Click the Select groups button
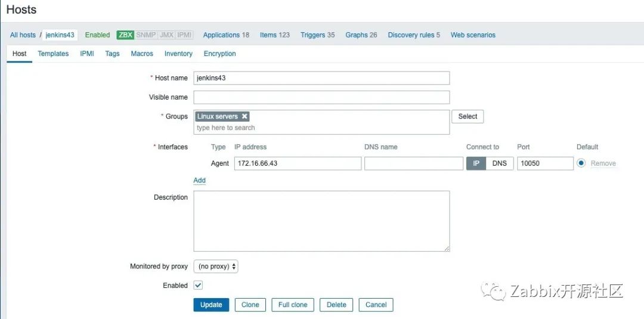Image resolution: width=644 pixels, height=319 pixels. (x=468, y=117)
